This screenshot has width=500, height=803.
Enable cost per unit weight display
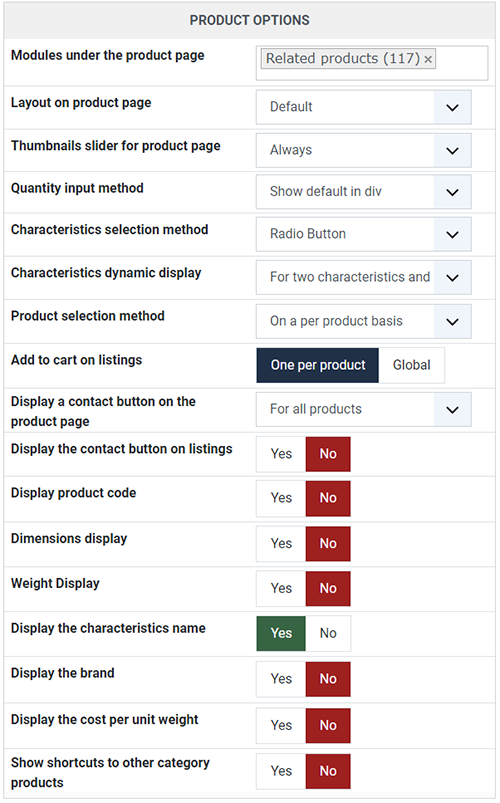[x=281, y=726]
